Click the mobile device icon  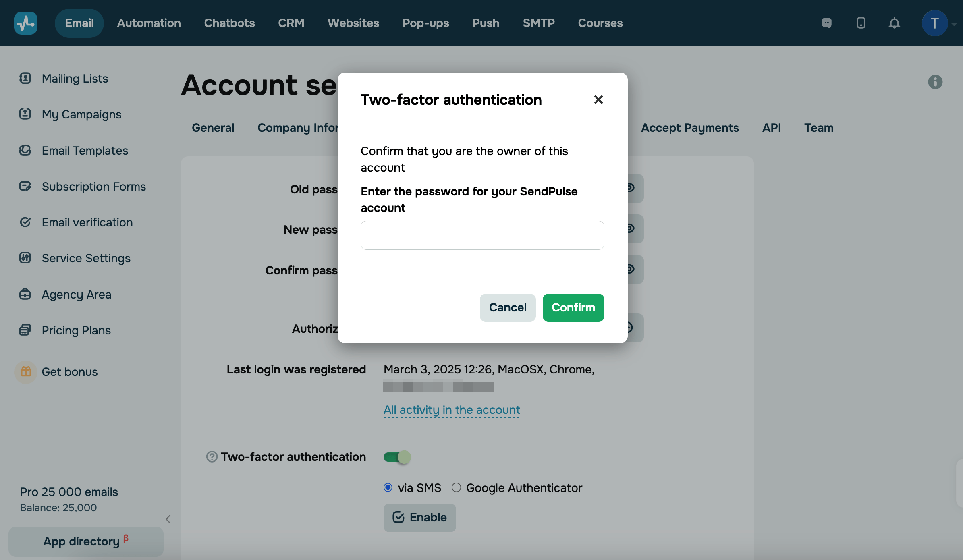pyautogui.click(x=861, y=23)
